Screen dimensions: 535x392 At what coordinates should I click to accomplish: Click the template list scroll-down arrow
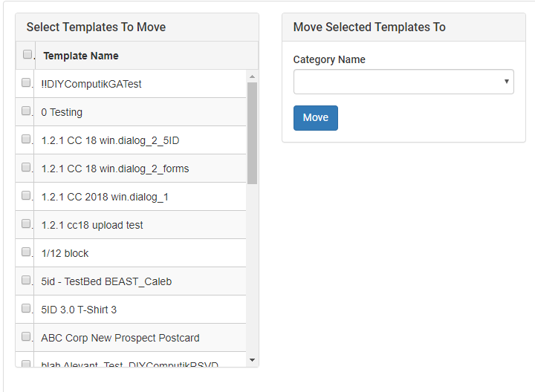coord(252,360)
